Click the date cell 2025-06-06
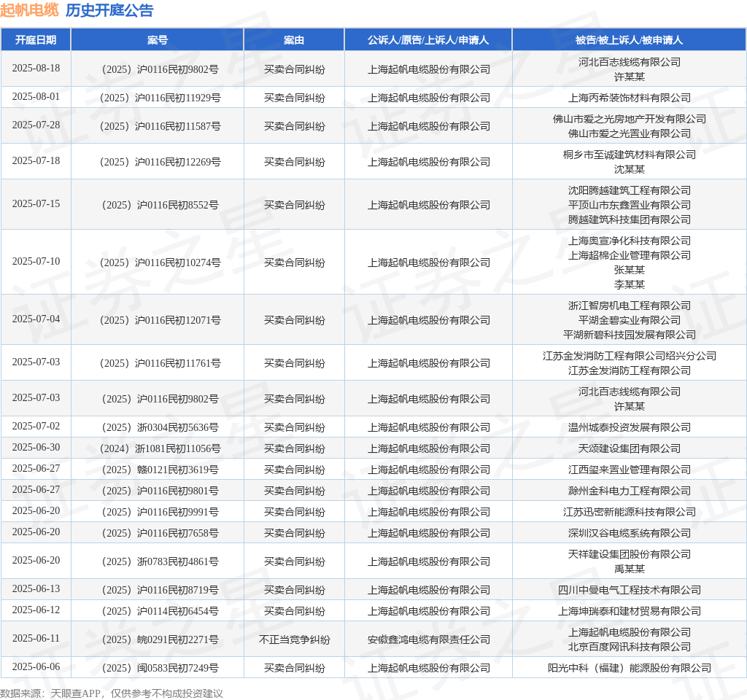 coord(36,666)
